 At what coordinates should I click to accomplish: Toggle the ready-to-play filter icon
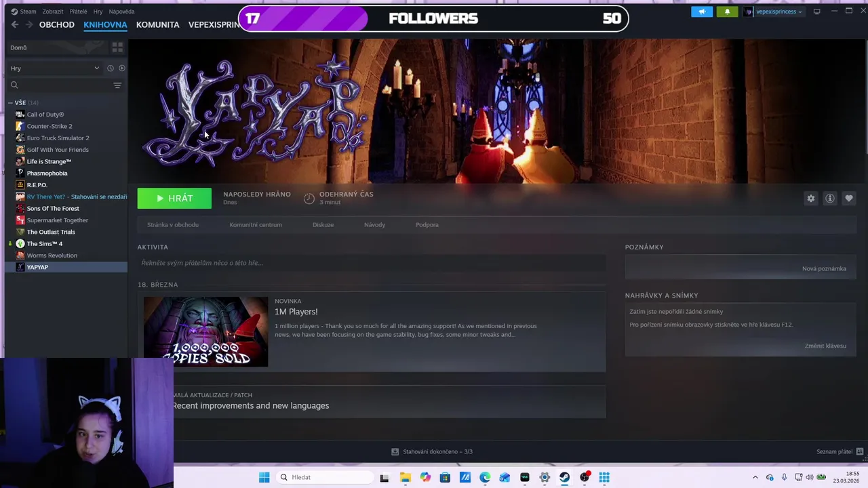122,68
